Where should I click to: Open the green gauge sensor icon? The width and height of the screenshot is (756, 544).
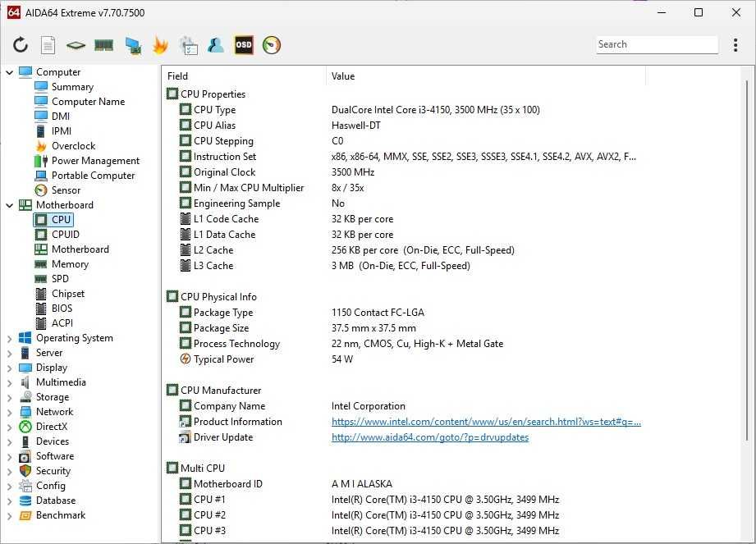[x=272, y=45]
